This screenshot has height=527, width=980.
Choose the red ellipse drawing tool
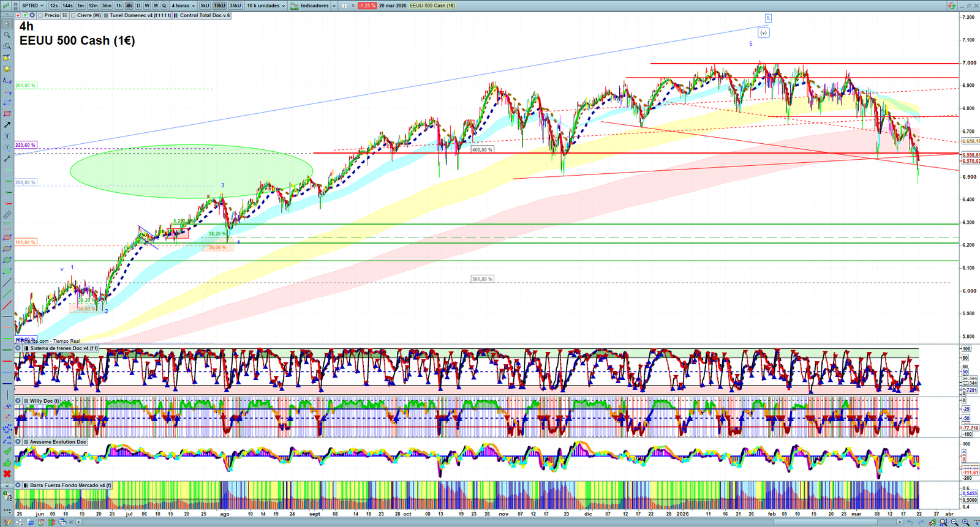(x=7, y=237)
